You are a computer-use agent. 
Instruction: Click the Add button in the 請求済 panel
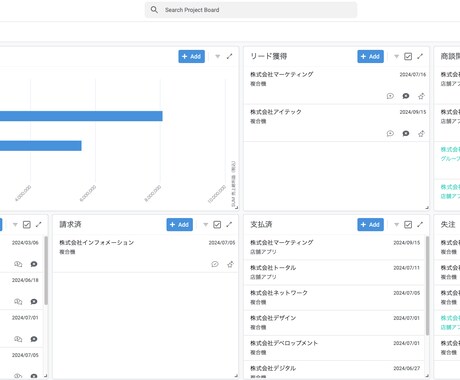pyautogui.click(x=180, y=225)
